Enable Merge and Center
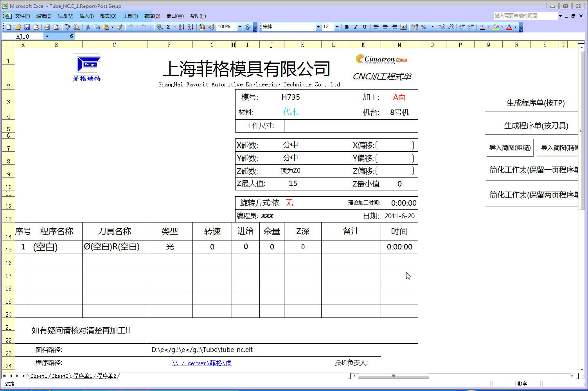Screen dimensions: 588x391 403,27
